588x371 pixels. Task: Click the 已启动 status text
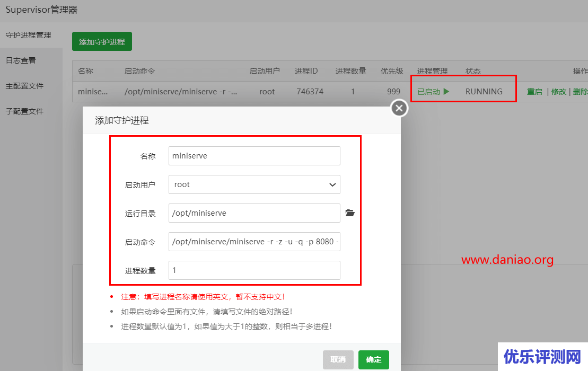pos(428,92)
